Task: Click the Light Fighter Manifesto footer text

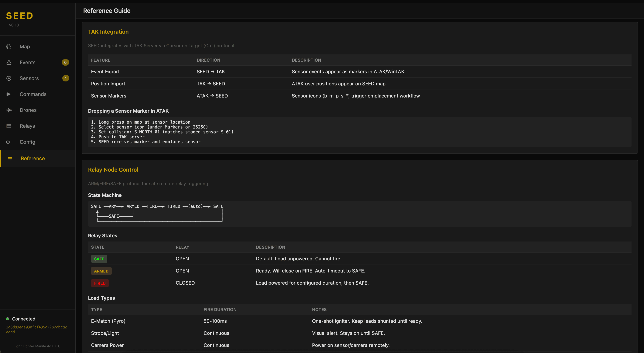Action: [37, 346]
